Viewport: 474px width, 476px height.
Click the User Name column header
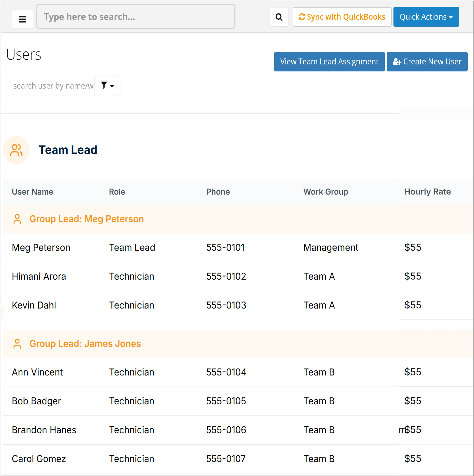click(x=32, y=192)
